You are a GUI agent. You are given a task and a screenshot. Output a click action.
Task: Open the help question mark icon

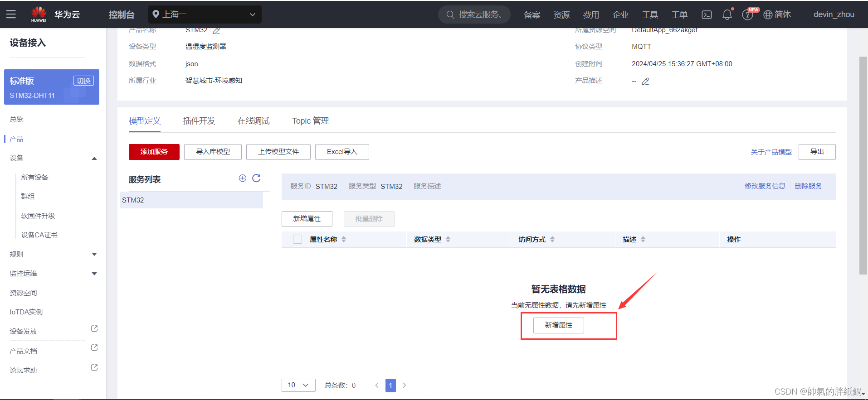[x=747, y=15]
